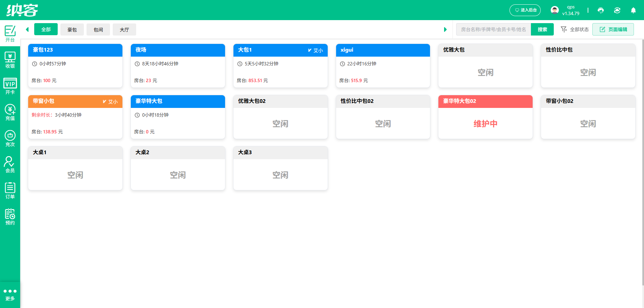Click the refresh sync icon
This screenshot has width=644, height=308.
pyautogui.click(x=617, y=10)
